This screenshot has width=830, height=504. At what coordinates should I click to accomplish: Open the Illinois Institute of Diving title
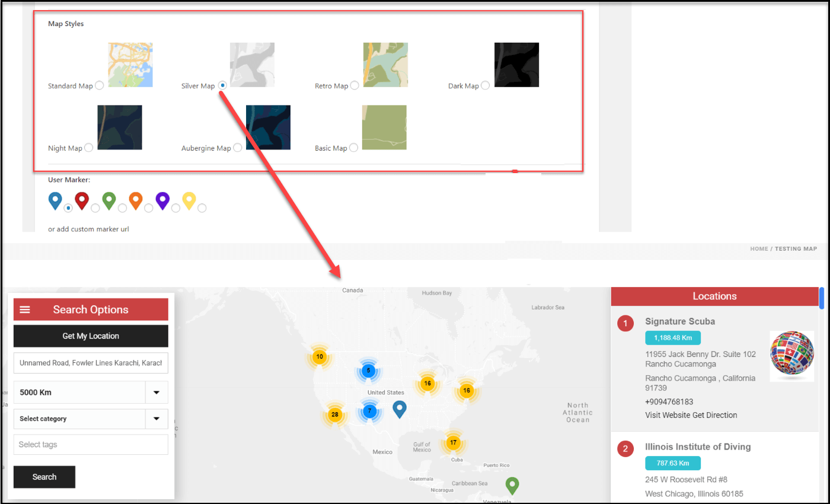click(698, 446)
